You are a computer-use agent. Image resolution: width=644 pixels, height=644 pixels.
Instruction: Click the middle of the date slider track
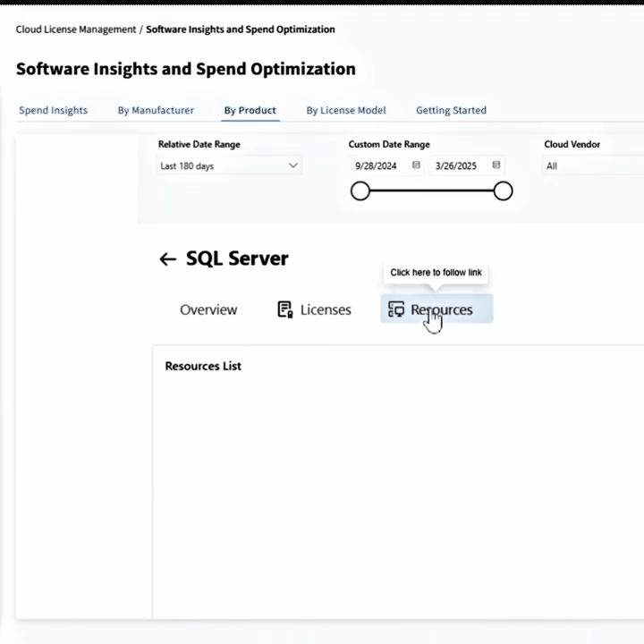(432, 191)
